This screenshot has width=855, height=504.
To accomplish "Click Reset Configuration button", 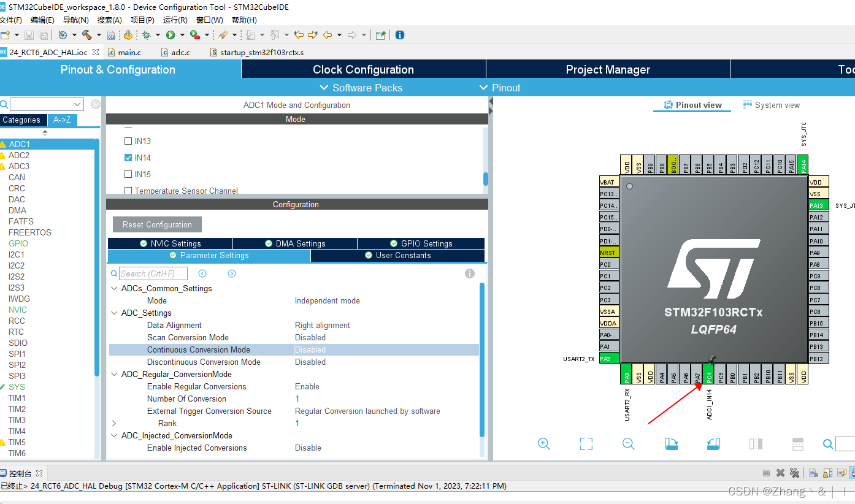I will 157,224.
